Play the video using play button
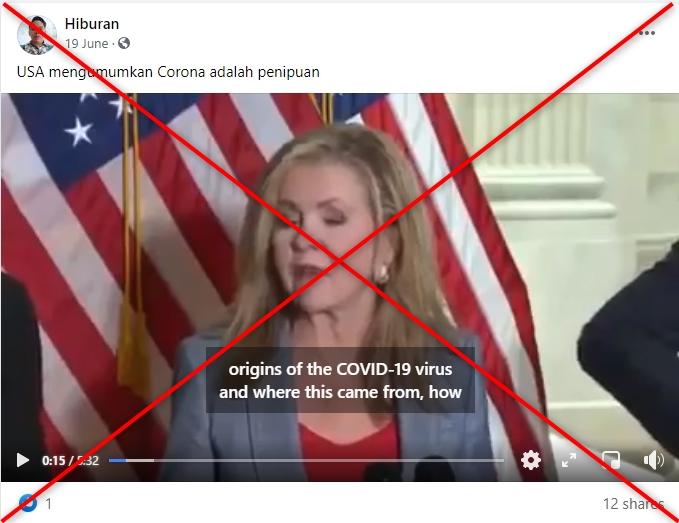Viewport: 679px width, 523px height. [x=22, y=460]
